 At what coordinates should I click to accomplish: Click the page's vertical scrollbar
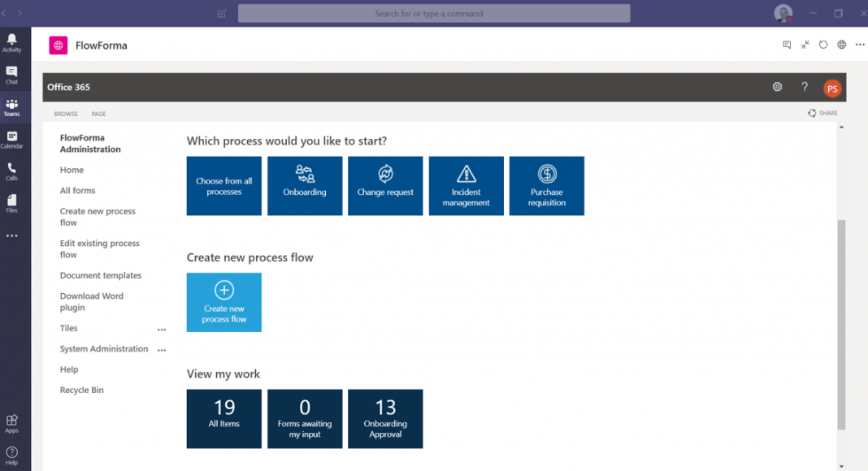[841, 323]
